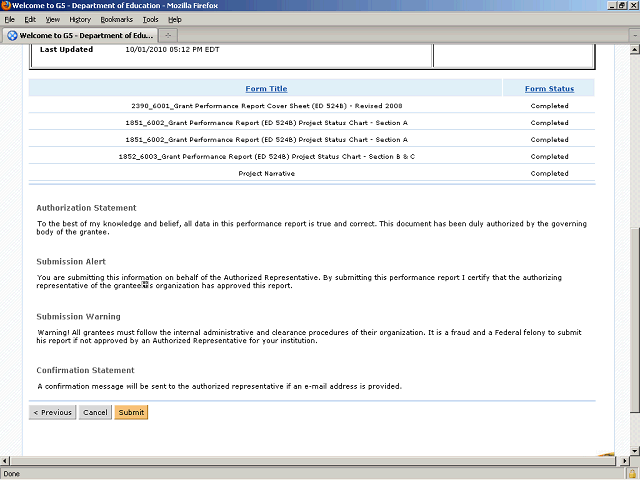Close the Firefox window

pos(632,6)
